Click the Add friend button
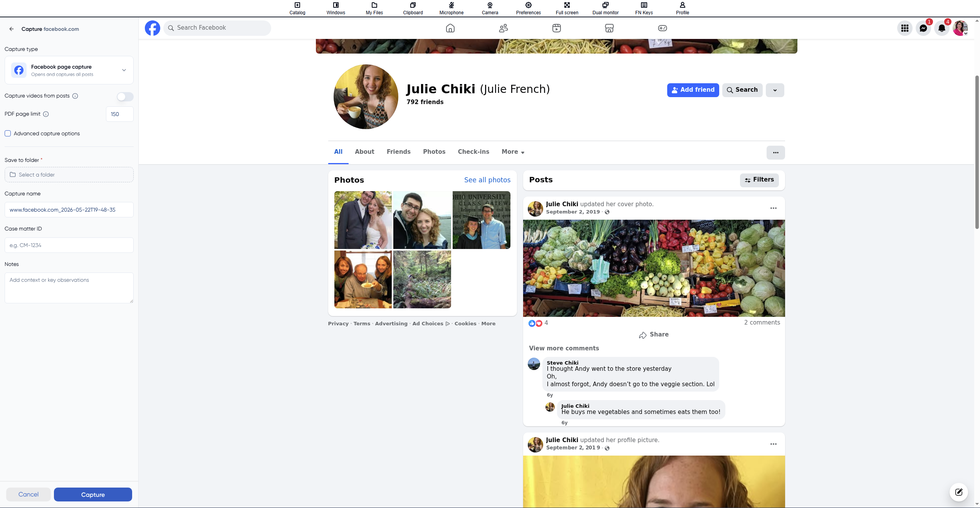The width and height of the screenshot is (980, 508). (693, 90)
